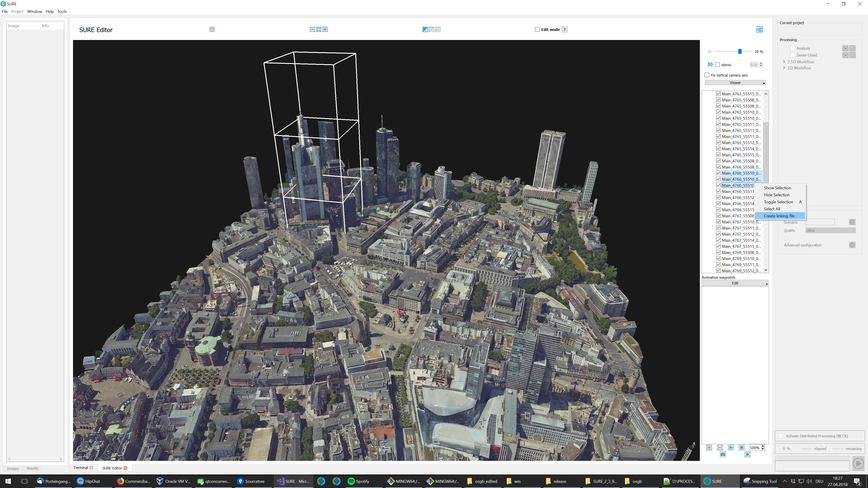Click the blue 3D mode icon
868x488 pixels.
pos(710,65)
